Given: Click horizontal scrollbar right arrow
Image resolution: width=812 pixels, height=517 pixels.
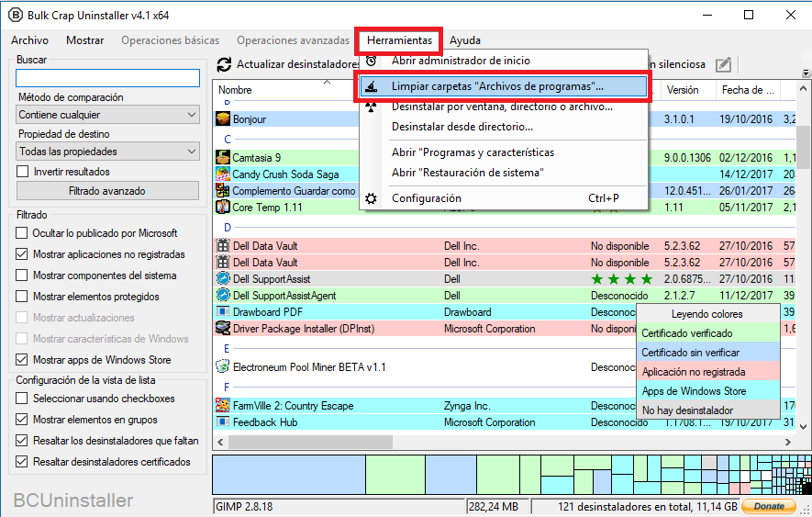Looking at the screenshot, I should pyautogui.click(x=787, y=443).
